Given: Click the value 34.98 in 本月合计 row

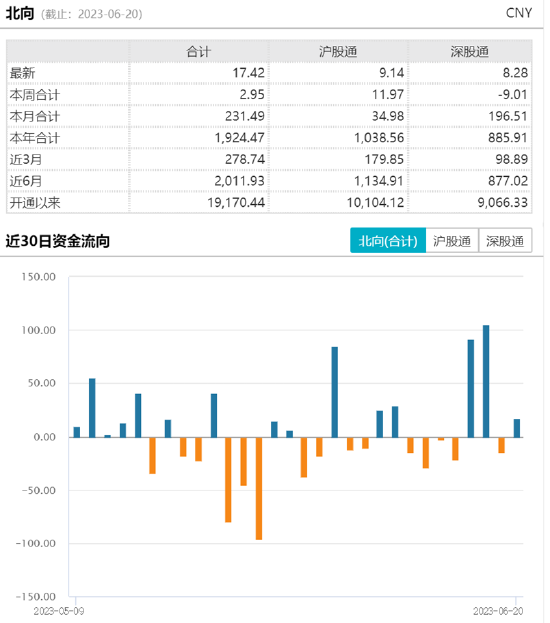Looking at the screenshot, I should [388, 116].
